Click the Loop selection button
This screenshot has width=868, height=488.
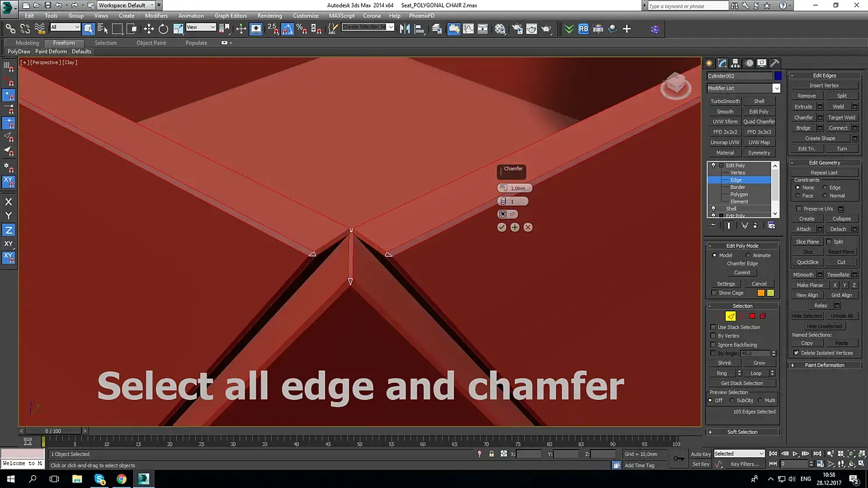pos(756,373)
